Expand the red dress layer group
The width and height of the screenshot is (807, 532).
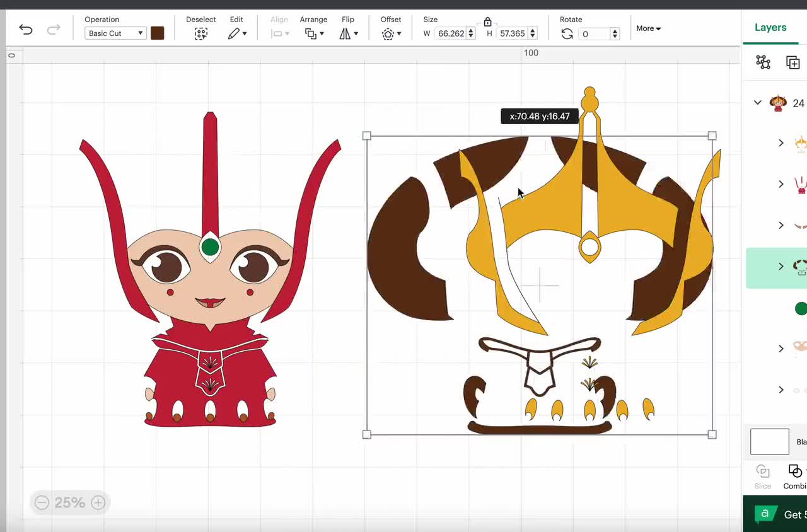click(x=781, y=184)
